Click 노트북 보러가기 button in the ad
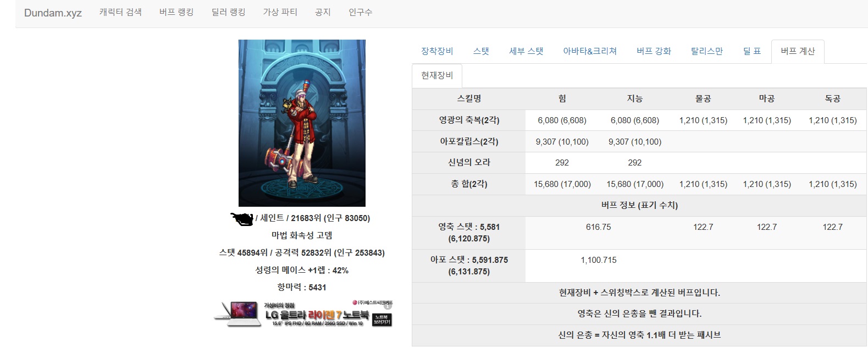868x347 pixels. click(x=382, y=320)
